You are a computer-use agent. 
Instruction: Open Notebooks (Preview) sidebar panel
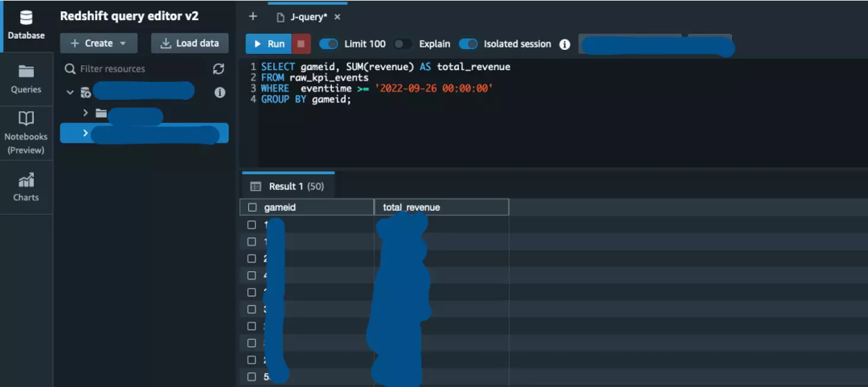26,133
